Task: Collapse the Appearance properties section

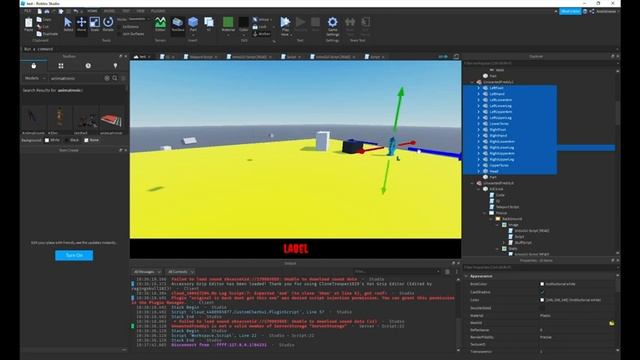Action: pos(467,276)
